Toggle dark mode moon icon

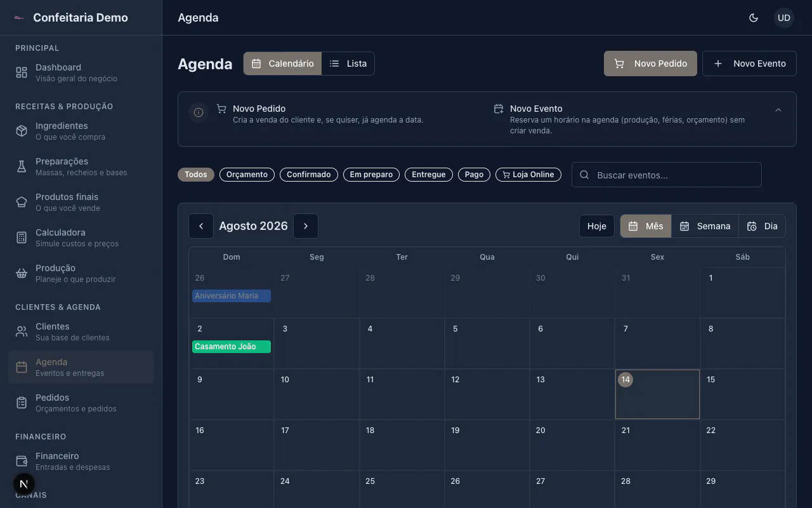coord(754,18)
